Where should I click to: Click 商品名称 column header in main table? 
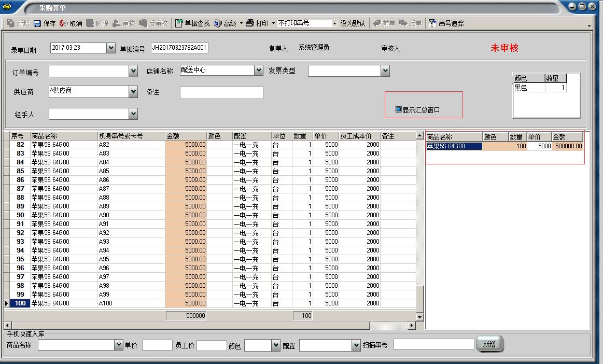pyautogui.click(x=64, y=136)
